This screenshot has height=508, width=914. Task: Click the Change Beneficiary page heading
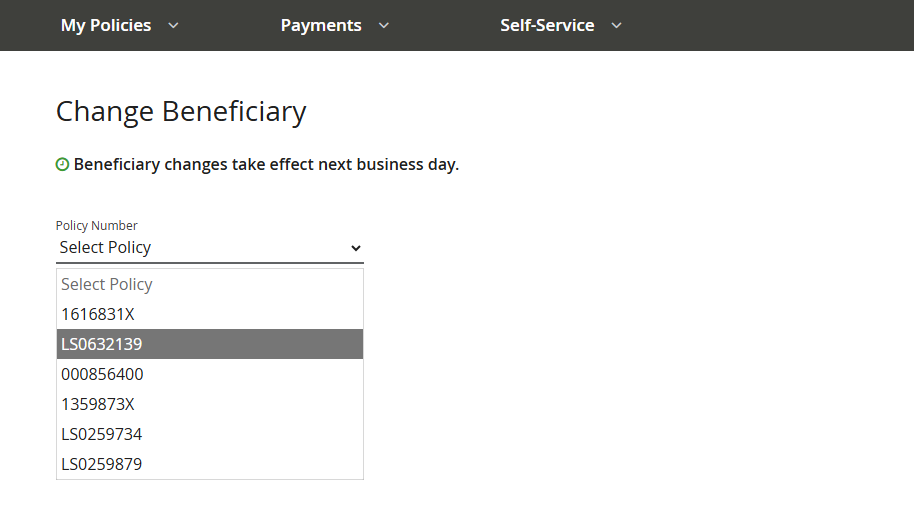181,111
